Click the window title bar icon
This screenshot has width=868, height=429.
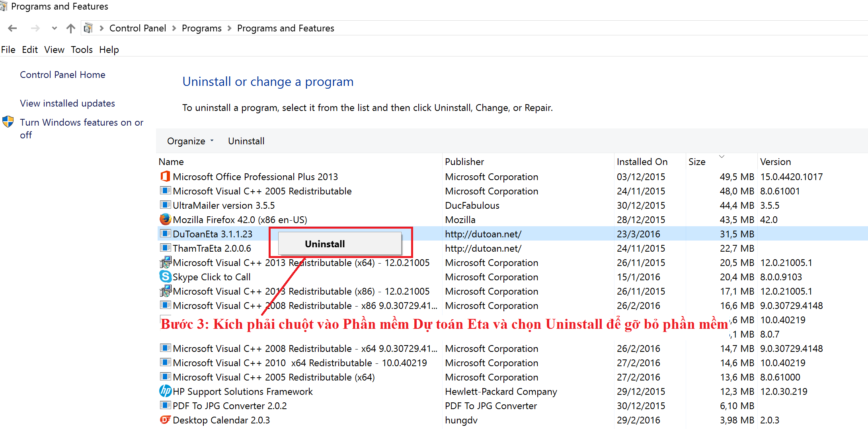[x=4, y=6]
